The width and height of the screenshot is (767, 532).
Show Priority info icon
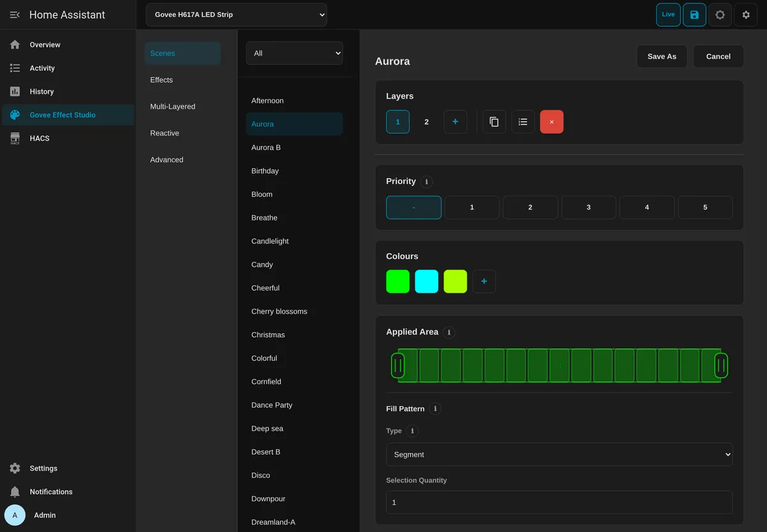coord(426,182)
